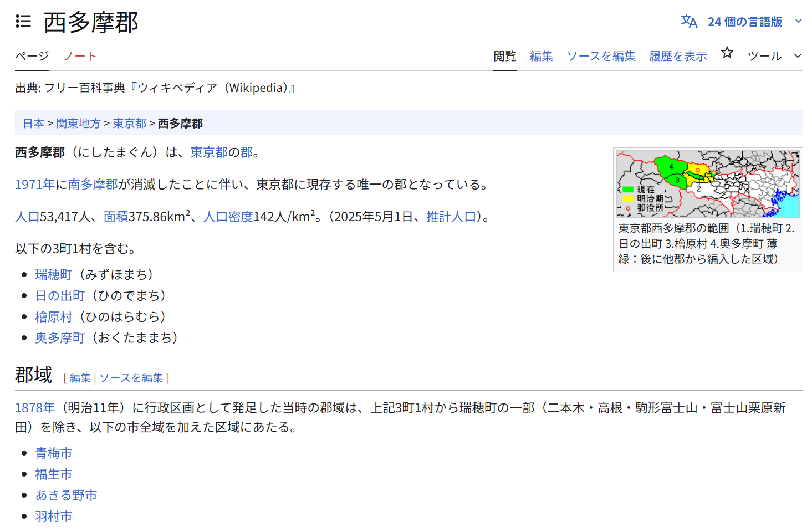Open the 推計人口 link
Image resolution: width=812 pixels, height=532 pixels.
point(451,217)
